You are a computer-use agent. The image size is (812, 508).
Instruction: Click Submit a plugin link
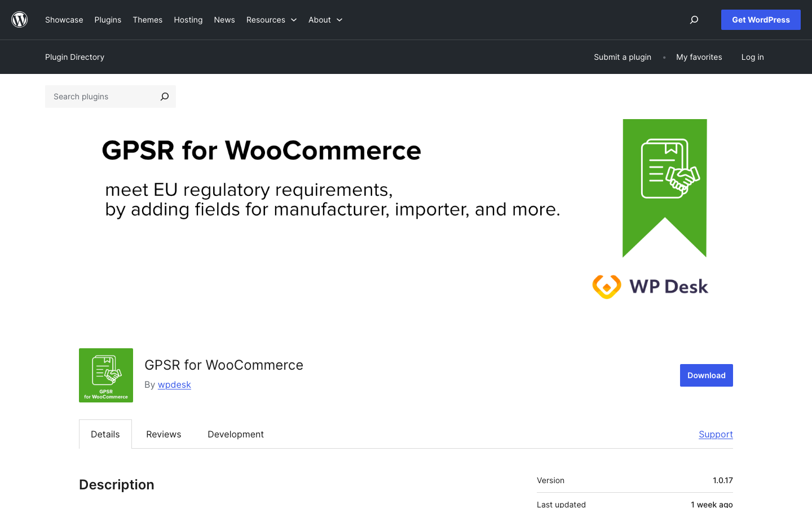(x=623, y=57)
